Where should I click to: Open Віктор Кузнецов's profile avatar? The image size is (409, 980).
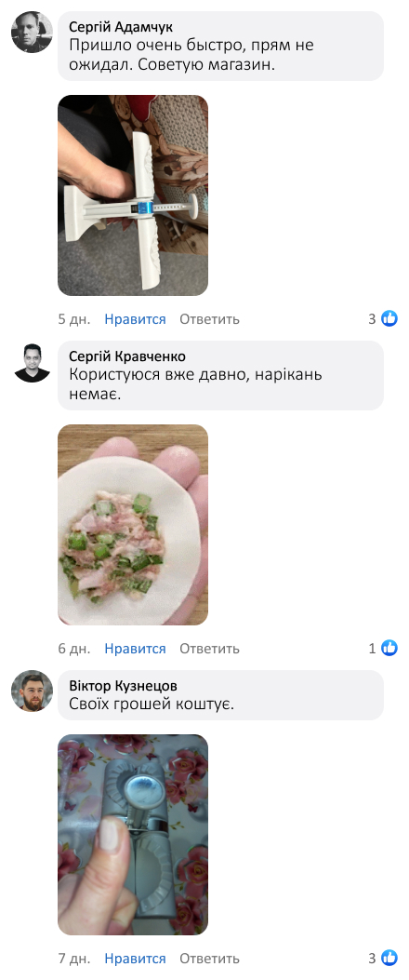pos(32,691)
